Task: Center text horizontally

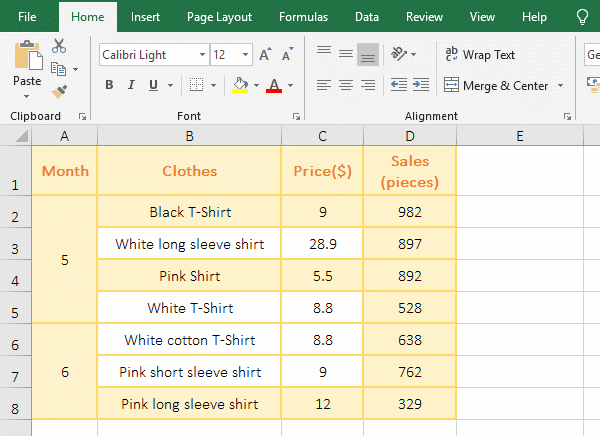Action: [346, 85]
